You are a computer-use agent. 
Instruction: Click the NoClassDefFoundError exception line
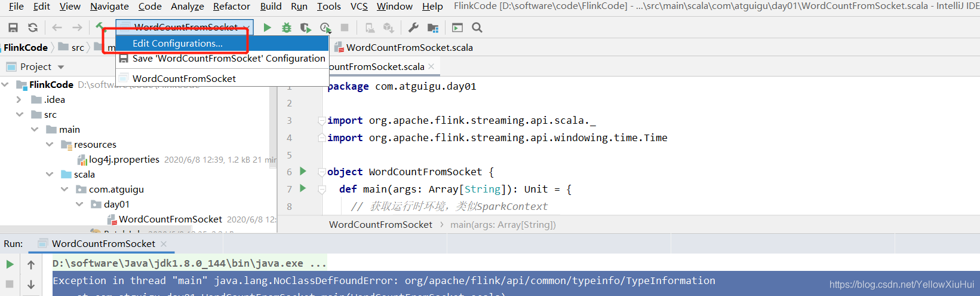[384, 280]
